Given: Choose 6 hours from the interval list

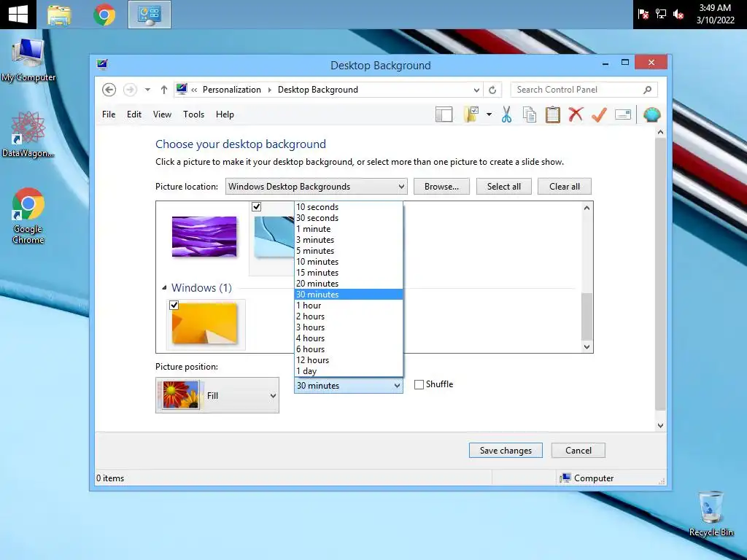Looking at the screenshot, I should click(x=349, y=349).
